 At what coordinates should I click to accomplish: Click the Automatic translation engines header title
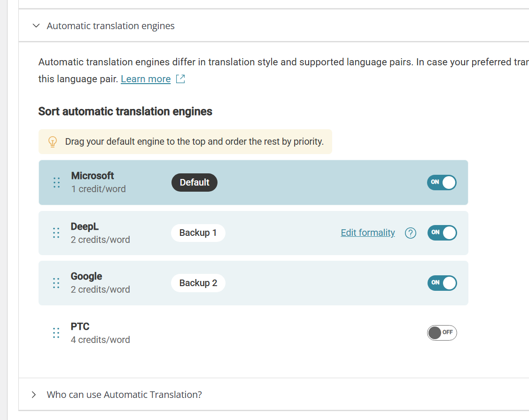click(111, 26)
